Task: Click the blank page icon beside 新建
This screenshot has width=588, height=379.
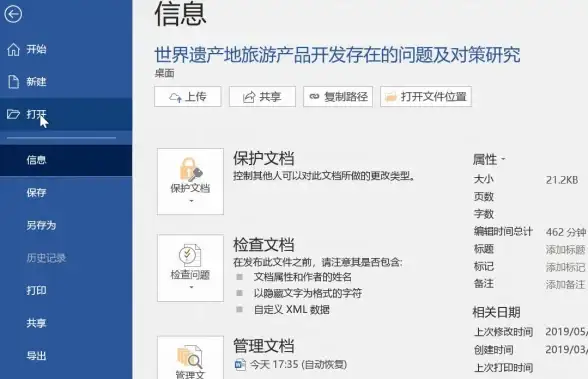Action: (x=14, y=81)
